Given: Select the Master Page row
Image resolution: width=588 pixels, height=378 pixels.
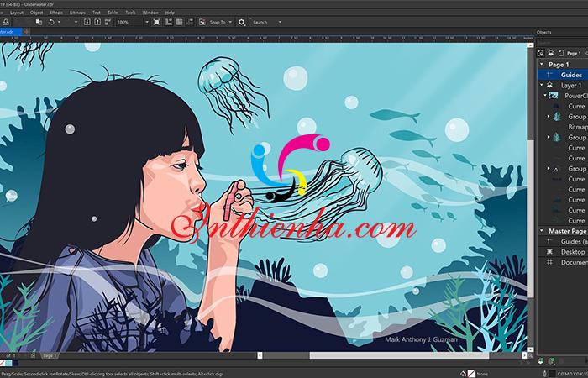Looking at the screenshot, I should (563, 231).
